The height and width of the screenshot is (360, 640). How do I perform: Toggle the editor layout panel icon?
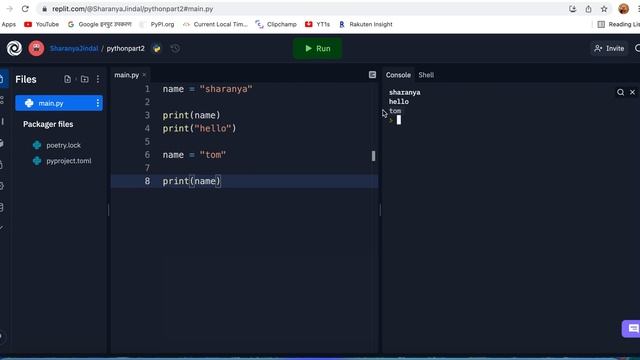[372, 75]
